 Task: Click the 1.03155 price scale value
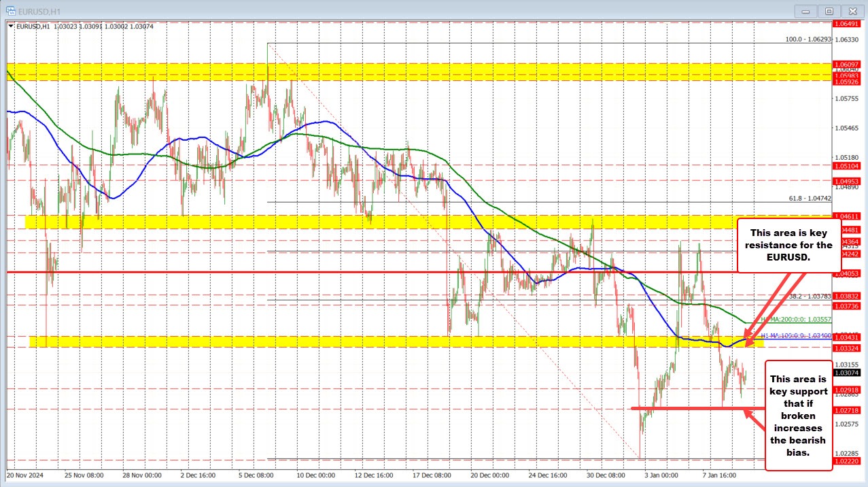848,364
